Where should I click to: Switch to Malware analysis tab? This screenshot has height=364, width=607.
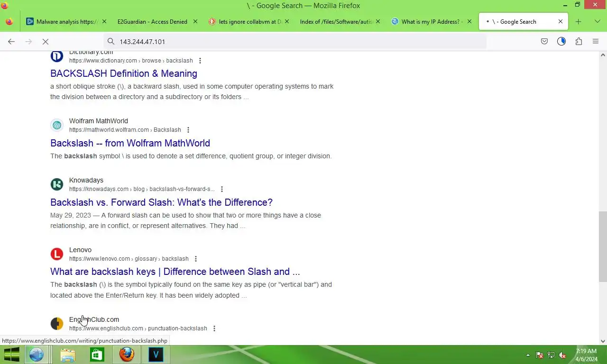[x=66, y=22]
